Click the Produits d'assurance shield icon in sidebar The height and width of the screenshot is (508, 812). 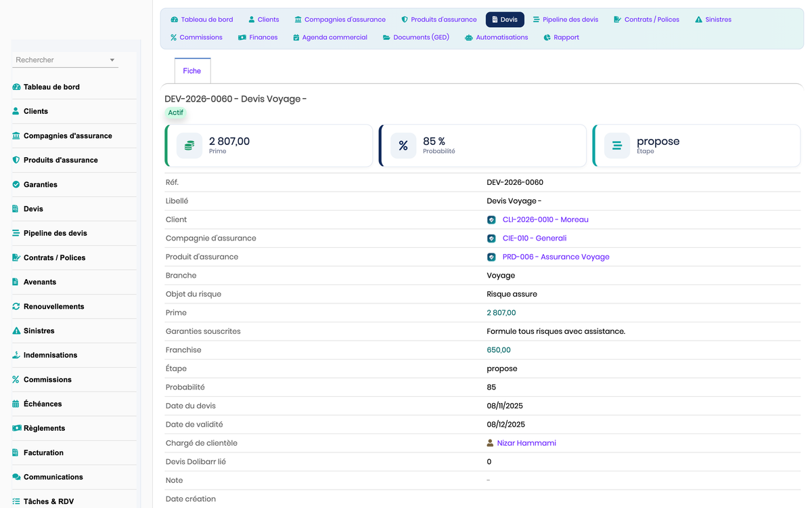(16, 161)
